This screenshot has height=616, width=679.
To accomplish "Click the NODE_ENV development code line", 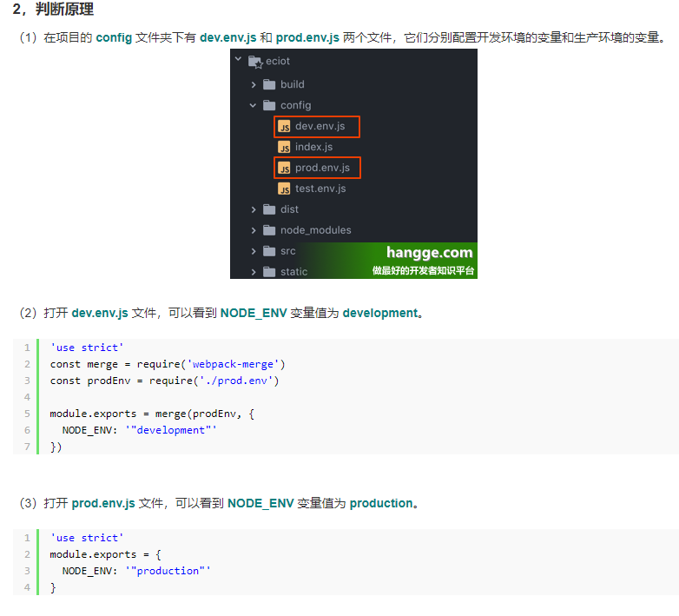I will tap(139, 430).
